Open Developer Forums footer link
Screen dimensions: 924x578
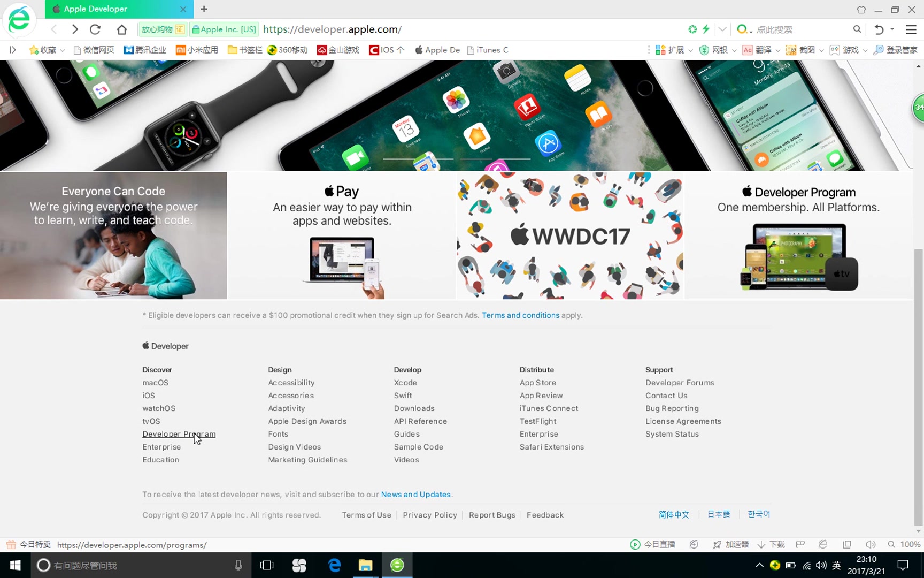(x=680, y=383)
